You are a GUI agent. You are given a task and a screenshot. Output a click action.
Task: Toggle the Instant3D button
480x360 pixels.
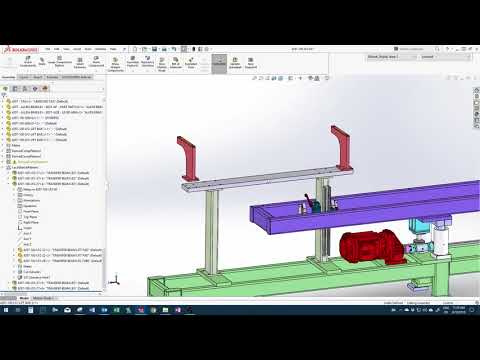coord(219,64)
